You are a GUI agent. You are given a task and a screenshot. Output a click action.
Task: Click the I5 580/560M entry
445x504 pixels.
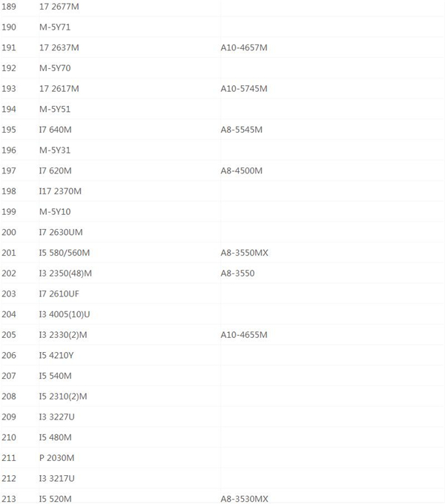tap(65, 253)
